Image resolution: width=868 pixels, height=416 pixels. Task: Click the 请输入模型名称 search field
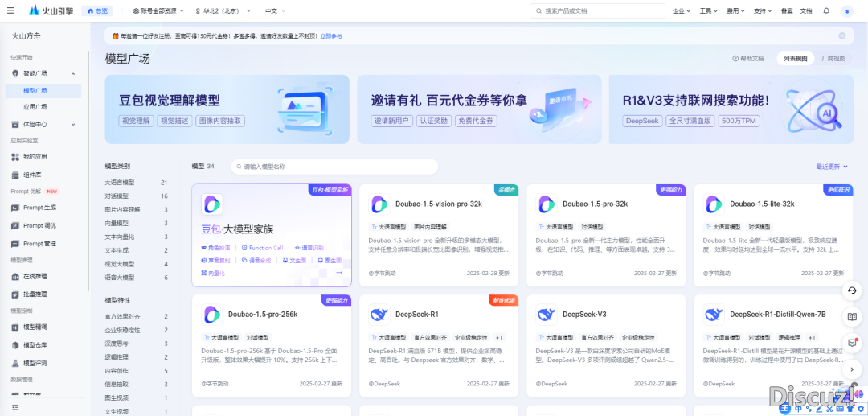click(334, 167)
